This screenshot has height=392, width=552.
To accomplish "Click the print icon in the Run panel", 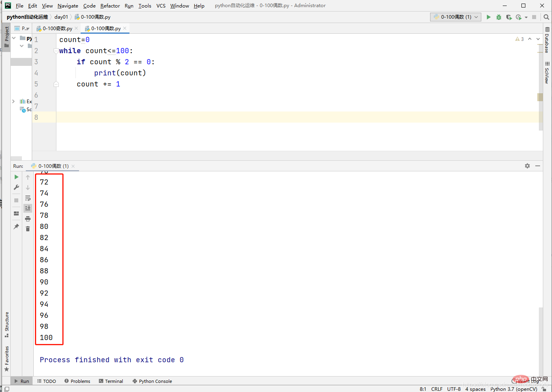I will (28, 219).
